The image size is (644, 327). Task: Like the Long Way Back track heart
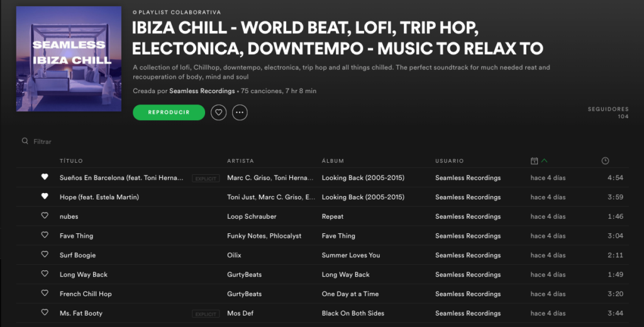pos(45,273)
